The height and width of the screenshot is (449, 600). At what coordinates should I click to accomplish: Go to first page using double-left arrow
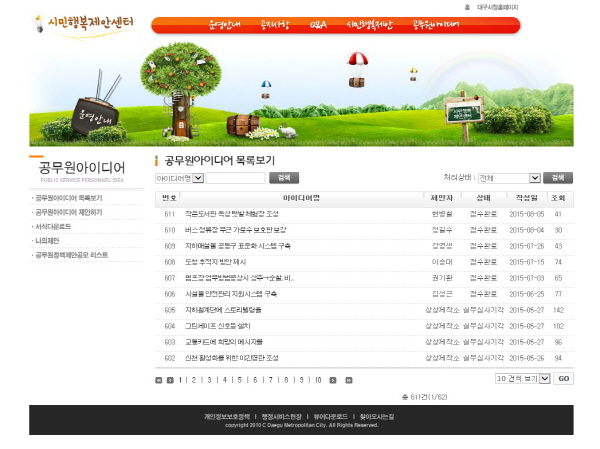tap(158, 380)
